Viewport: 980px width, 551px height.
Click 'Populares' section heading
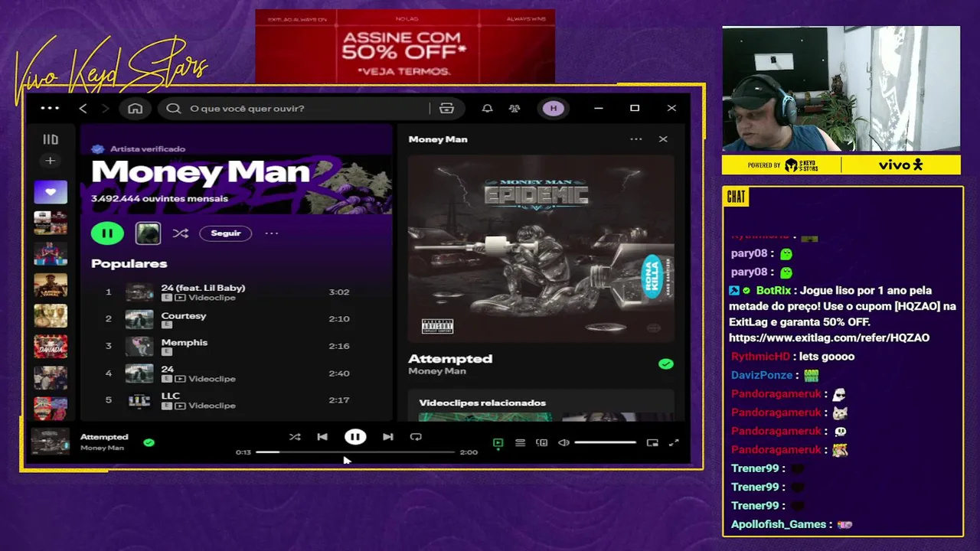pyautogui.click(x=129, y=263)
